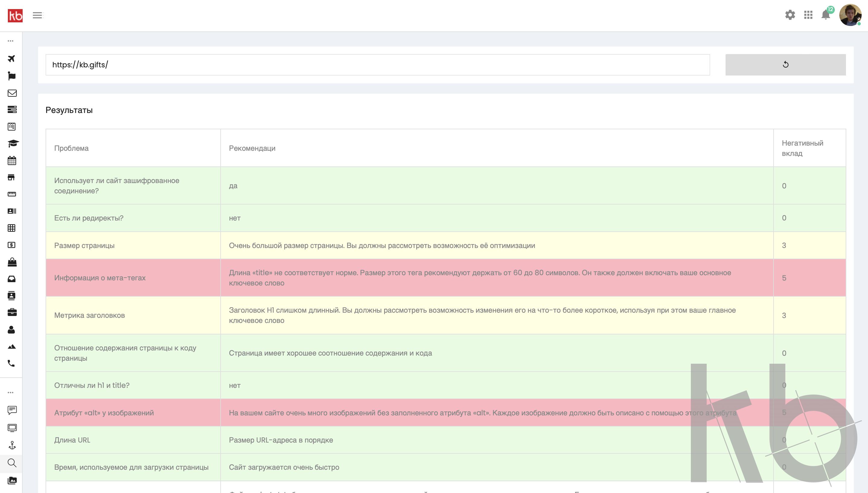Toggle the hamburger sidebar menu
The width and height of the screenshot is (868, 493).
coord(37,15)
